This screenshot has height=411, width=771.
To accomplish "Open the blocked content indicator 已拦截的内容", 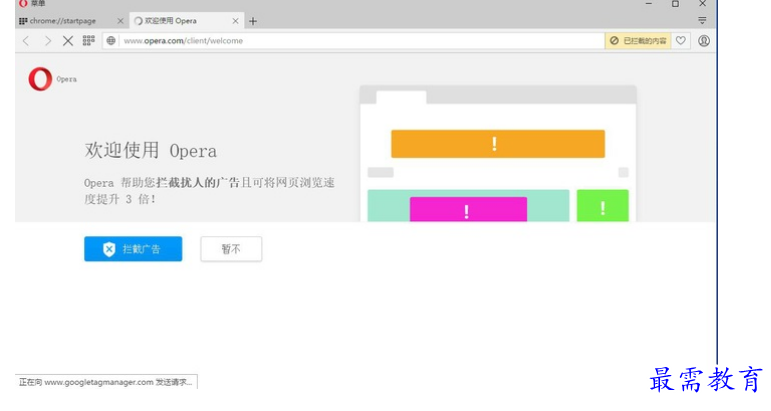I will [x=638, y=41].
